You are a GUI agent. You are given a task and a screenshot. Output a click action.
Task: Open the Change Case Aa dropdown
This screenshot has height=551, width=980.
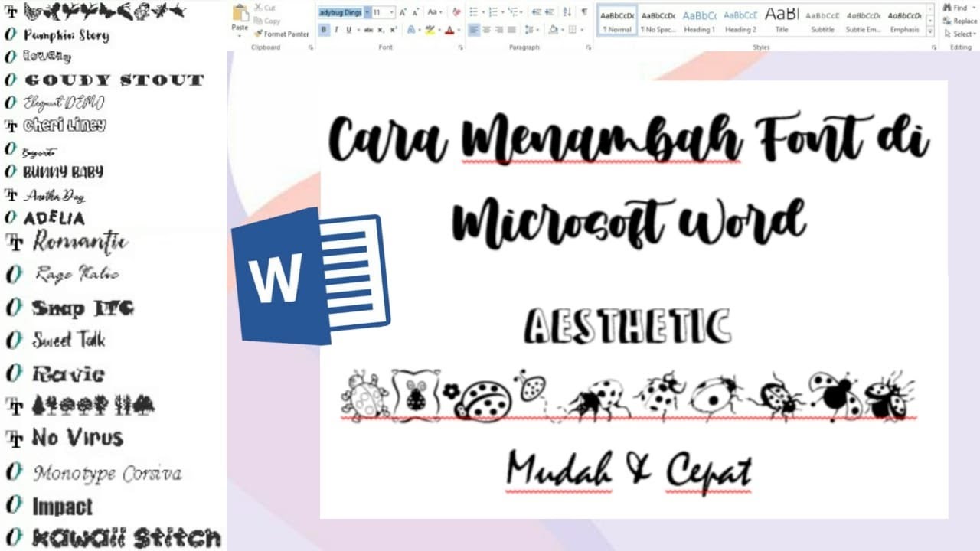click(x=434, y=12)
